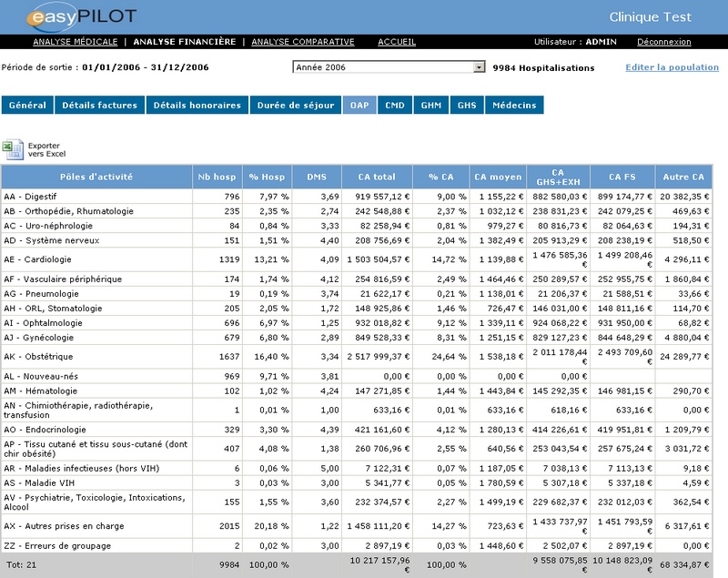Open the GHS tab
The image size is (728, 578).
click(467, 105)
